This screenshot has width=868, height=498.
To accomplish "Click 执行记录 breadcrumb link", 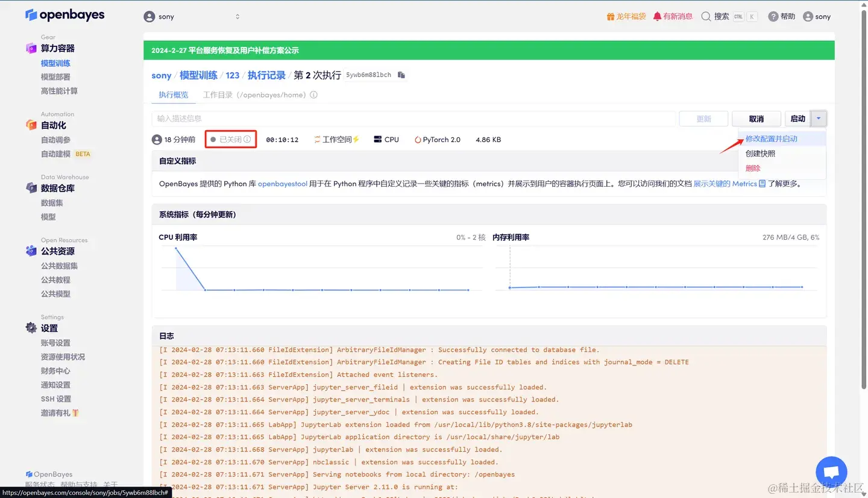I will pyautogui.click(x=266, y=75).
